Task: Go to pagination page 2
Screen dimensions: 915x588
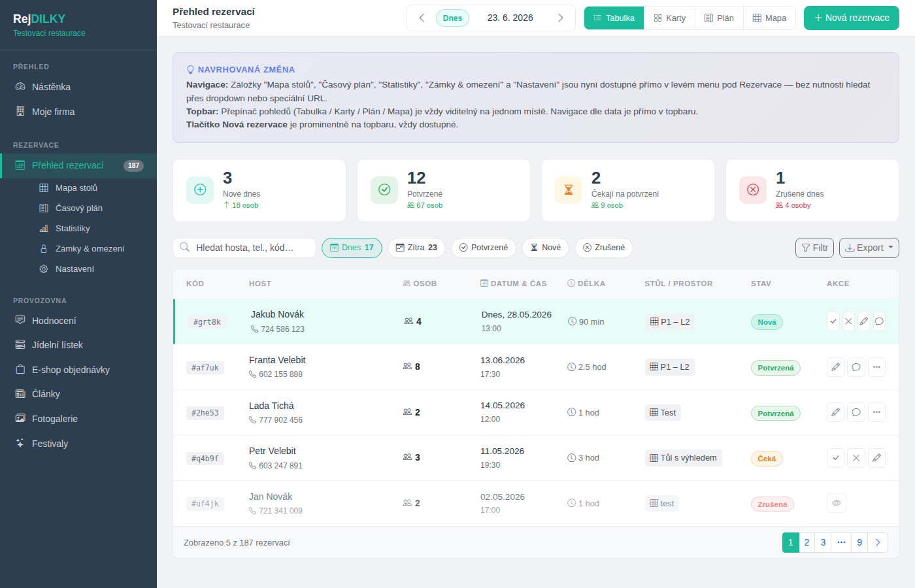Action: pyautogui.click(x=807, y=542)
